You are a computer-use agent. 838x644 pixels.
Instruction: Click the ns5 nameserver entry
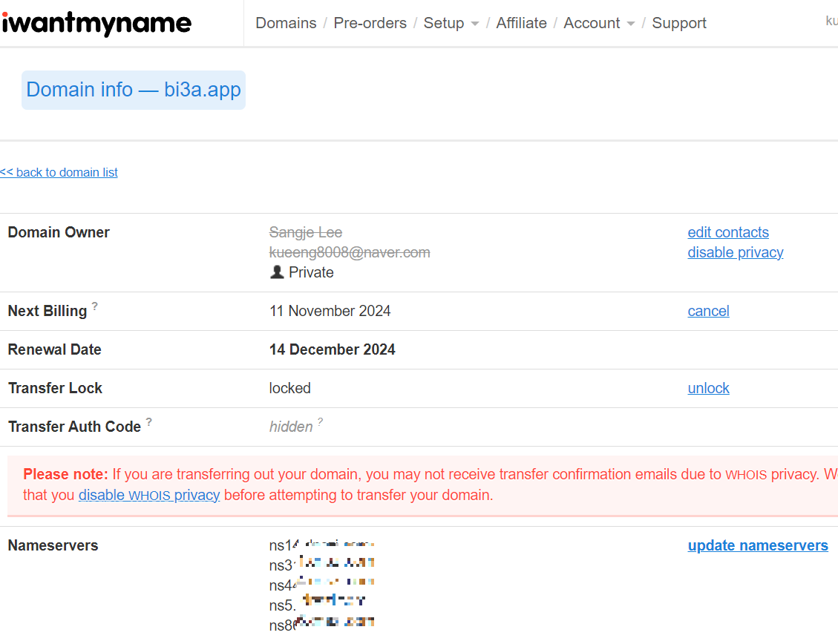point(318,605)
